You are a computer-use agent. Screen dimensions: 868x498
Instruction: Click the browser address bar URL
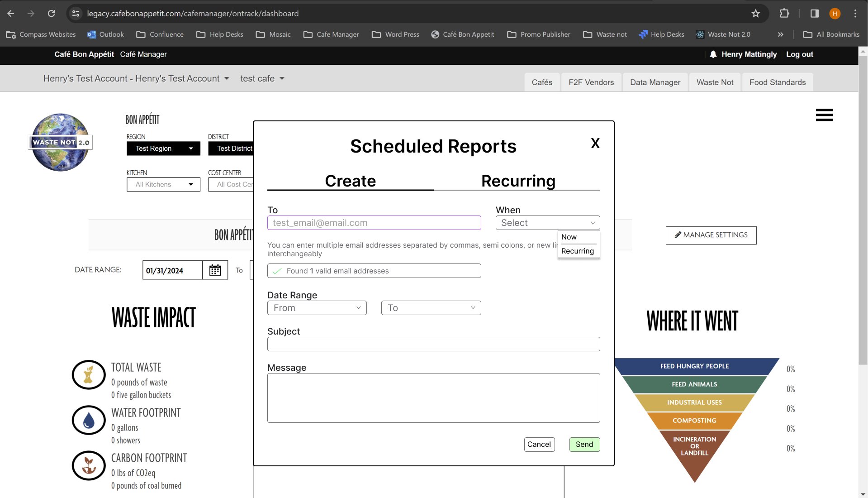[x=193, y=14]
